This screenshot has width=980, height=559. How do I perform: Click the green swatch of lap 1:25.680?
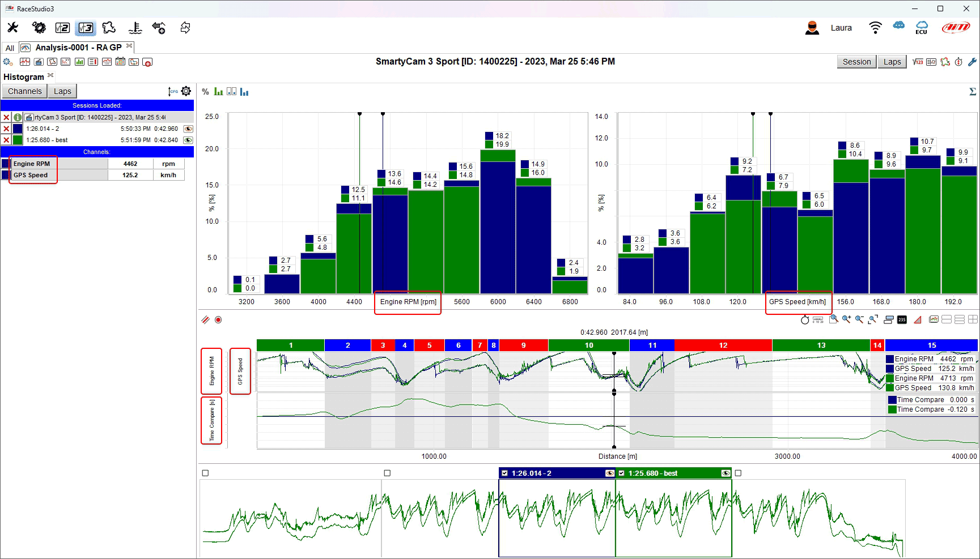(x=18, y=140)
